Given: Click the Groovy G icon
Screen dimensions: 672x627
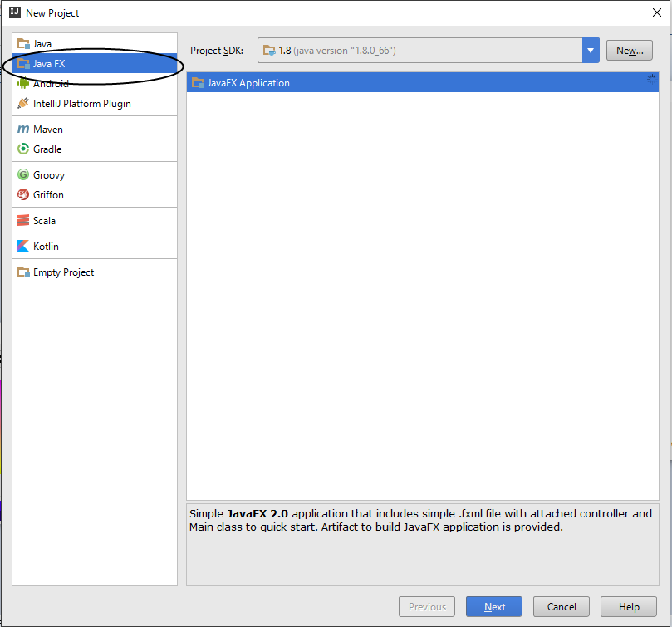Looking at the screenshot, I should tap(23, 174).
